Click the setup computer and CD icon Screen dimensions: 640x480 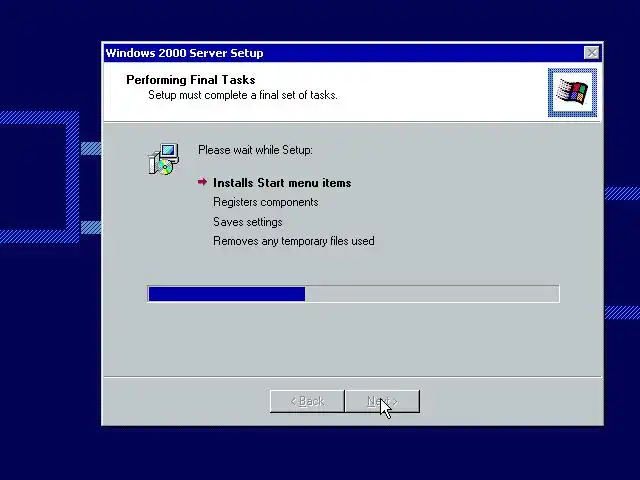(x=163, y=159)
